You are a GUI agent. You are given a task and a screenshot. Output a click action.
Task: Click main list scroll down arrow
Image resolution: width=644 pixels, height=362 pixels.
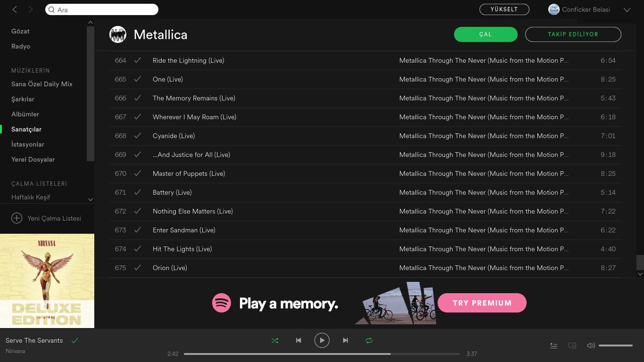tap(640, 274)
